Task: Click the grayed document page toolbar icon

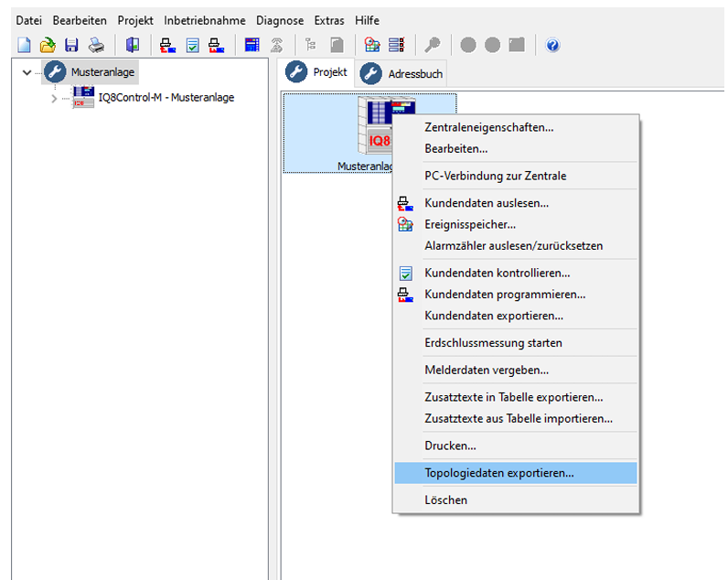Action: [x=337, y=45]
